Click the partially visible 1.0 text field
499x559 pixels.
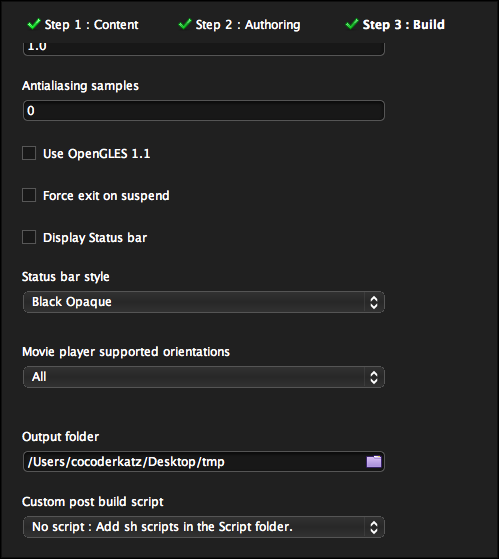[204, 48]
